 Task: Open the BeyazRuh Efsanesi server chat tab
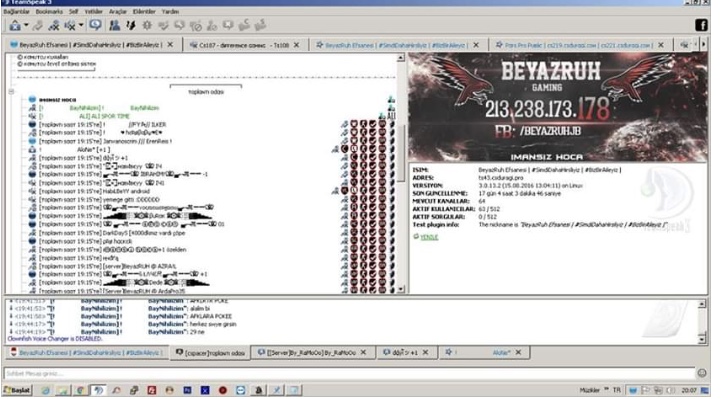[86, 352]
